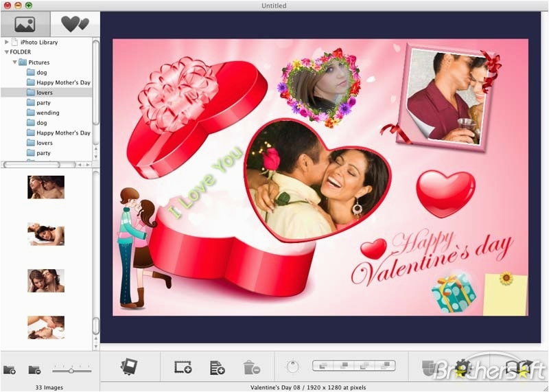Click the trash delete icon
Screen dimensions: 549x392
coord(251,368)
